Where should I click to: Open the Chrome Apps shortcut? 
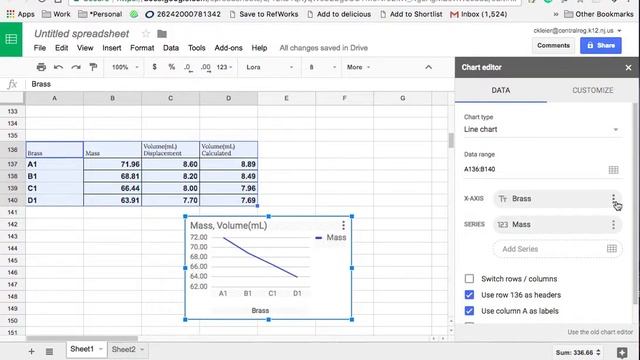[20, 14]
